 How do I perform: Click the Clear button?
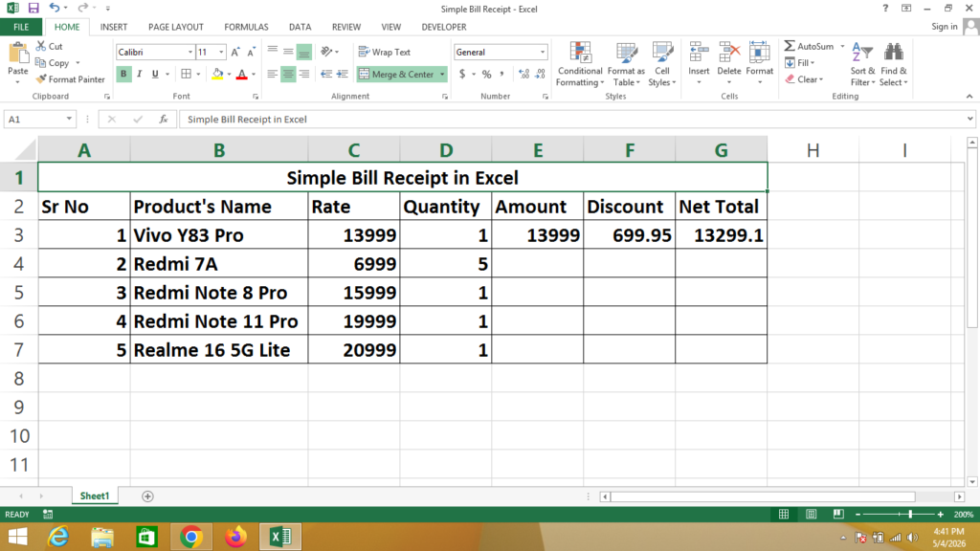point(804,79)
